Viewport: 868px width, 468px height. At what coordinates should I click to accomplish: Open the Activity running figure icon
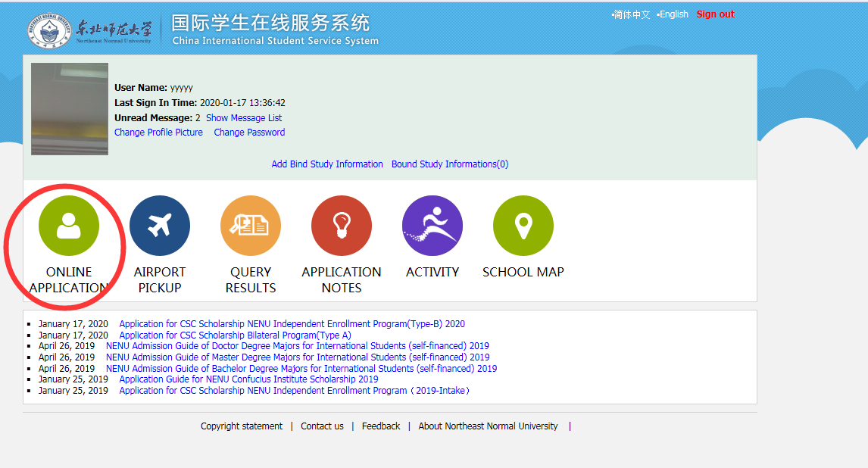point(432,226)
